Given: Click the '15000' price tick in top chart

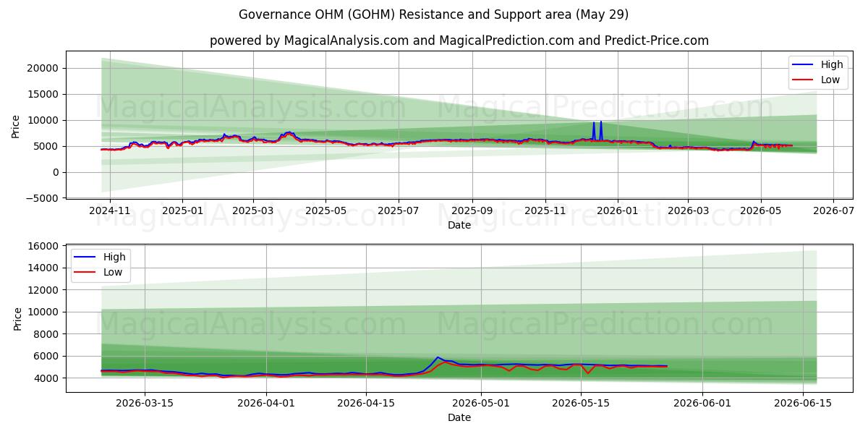Looking at the screenshot, I should click(x=43, y=94).
